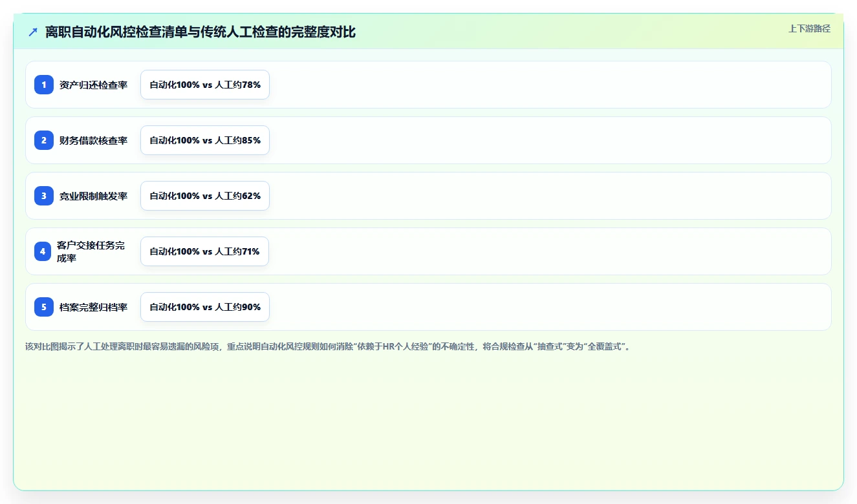
Task: Click the 自动化100% vs 人工约90% chip
Action: [x=205, y=307]
